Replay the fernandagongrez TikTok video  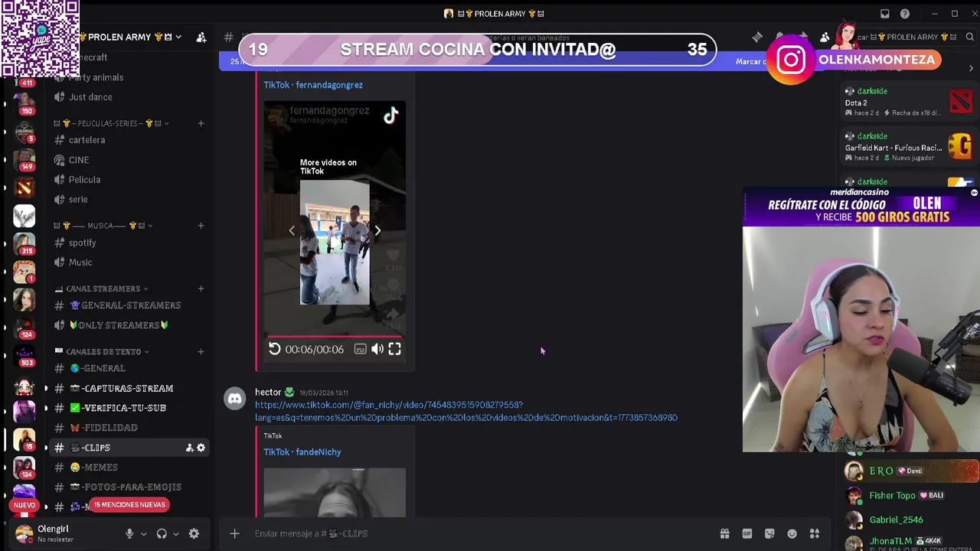tap(274, 349)
